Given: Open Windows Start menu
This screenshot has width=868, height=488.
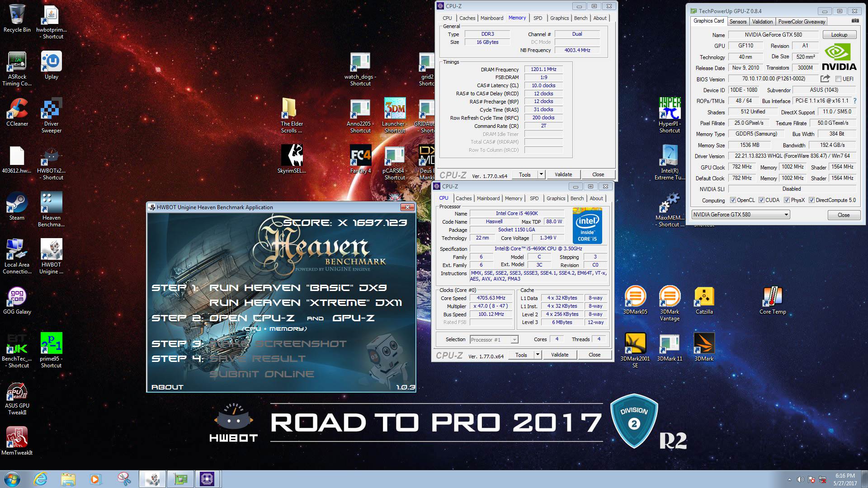Looking at the screenshot, I should [x=11, y=479].
